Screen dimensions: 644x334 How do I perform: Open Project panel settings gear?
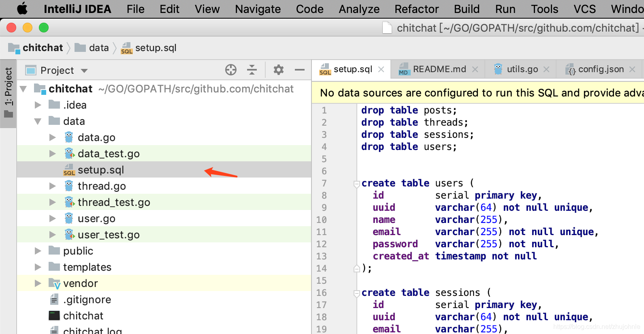(279, 70)
